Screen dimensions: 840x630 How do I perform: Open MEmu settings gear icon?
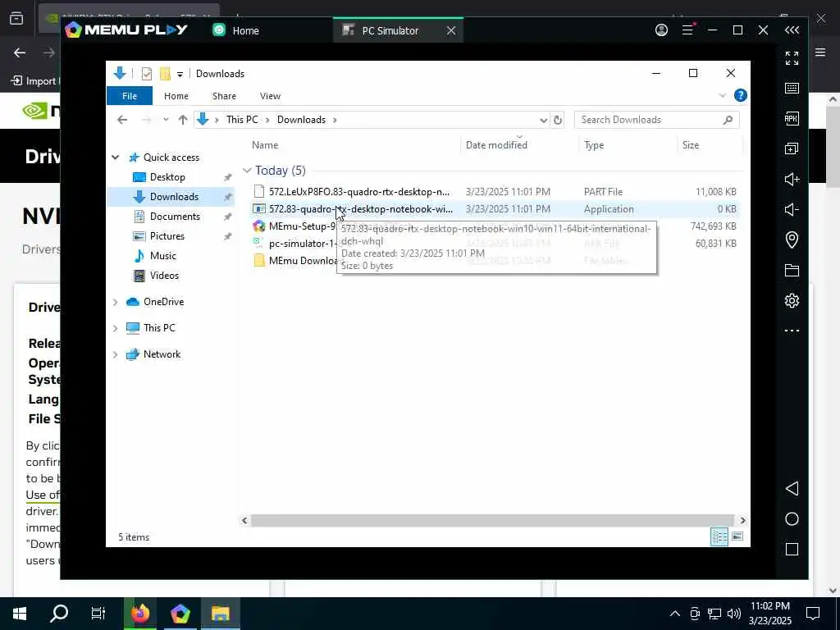click(792, 300)
